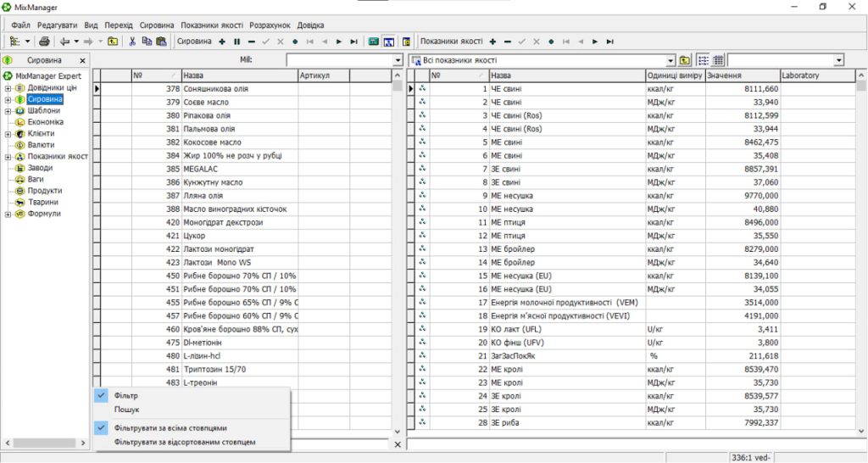Screen dimensions: 868x463
Task: Open the empty dropdown after grid icon
Action: click(839, 60)
